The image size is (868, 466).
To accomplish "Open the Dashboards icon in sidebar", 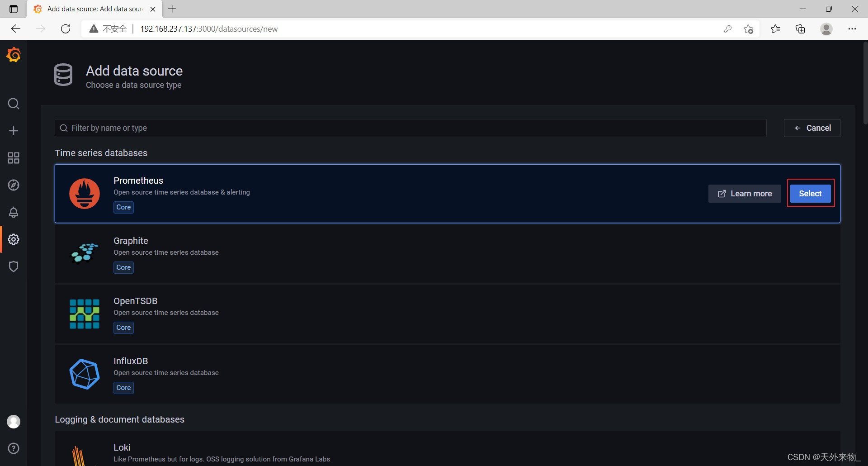I will click(x=14, y=158).
